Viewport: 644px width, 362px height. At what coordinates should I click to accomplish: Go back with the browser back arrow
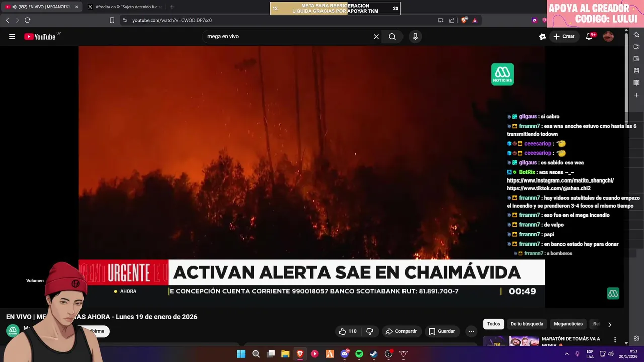point(7,20)
